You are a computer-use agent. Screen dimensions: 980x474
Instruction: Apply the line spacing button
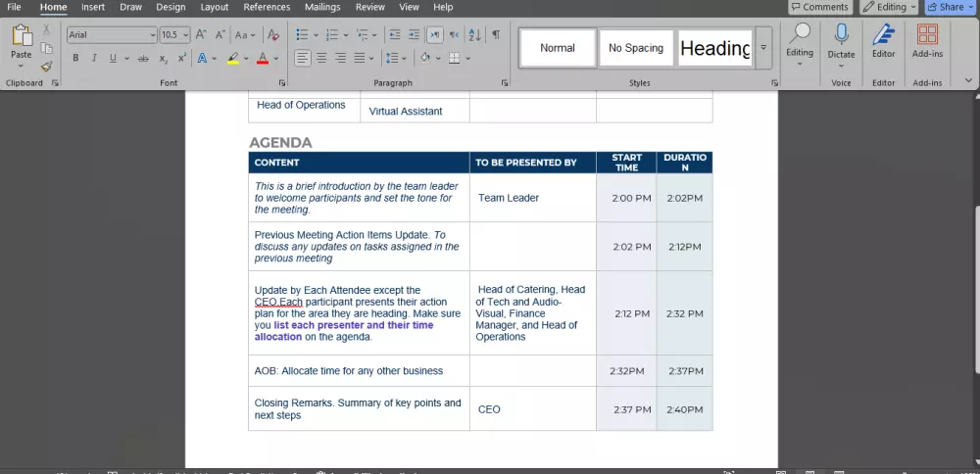click(x=392, y=58)
